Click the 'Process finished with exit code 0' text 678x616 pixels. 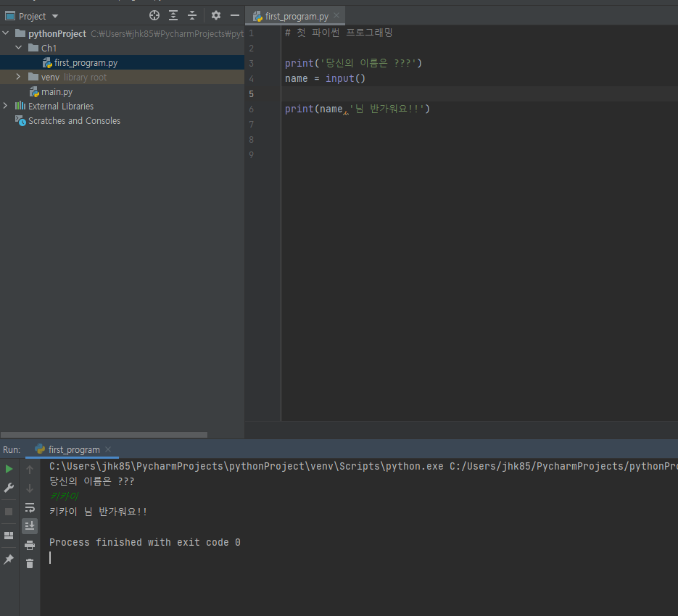pyautogui.click(x=145, y=543)
